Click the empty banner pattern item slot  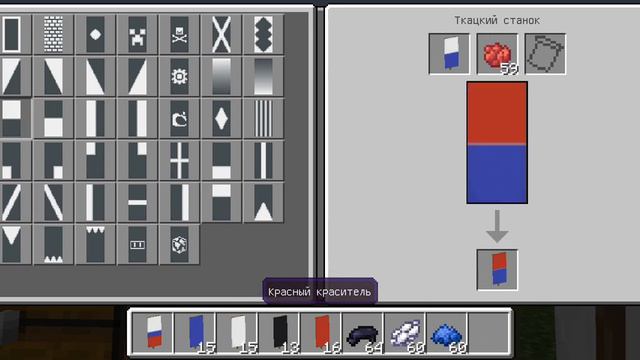point(545,54)
